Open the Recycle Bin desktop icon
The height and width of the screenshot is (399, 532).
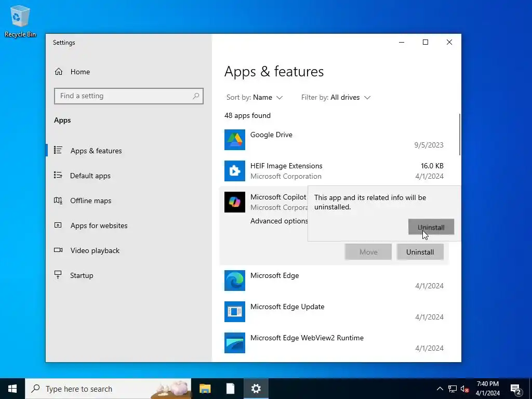coord(20,21)
